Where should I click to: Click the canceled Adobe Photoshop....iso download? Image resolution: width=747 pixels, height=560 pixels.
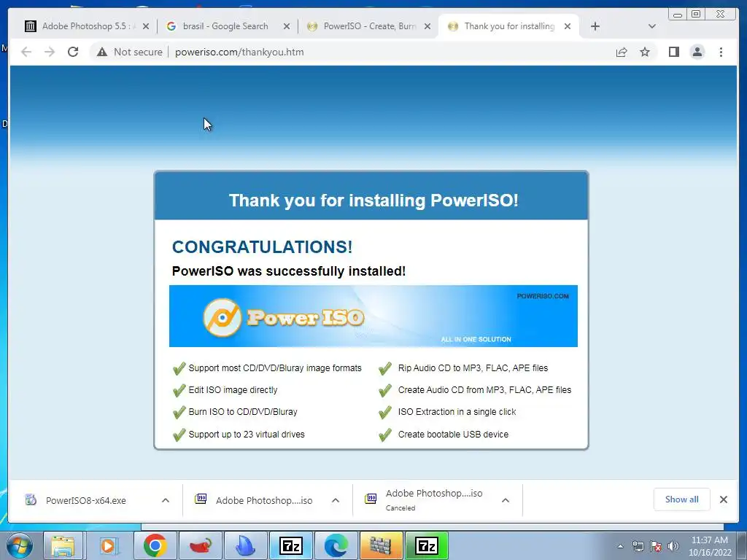(x=433, y=500)
